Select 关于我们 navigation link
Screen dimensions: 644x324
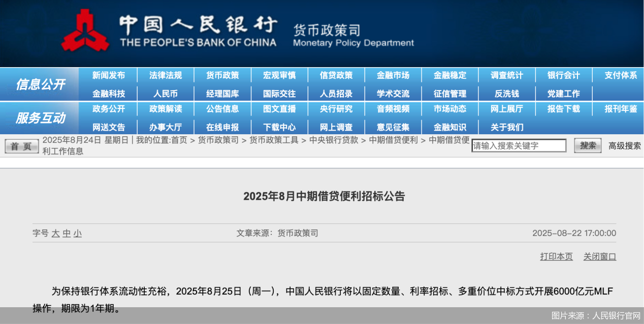coord(507,127)
